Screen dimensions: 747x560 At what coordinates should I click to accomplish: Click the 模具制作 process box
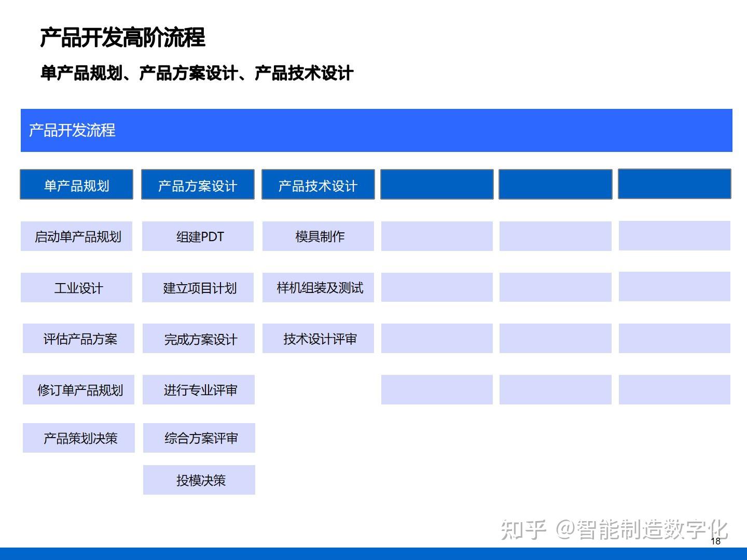pos(319,236)
